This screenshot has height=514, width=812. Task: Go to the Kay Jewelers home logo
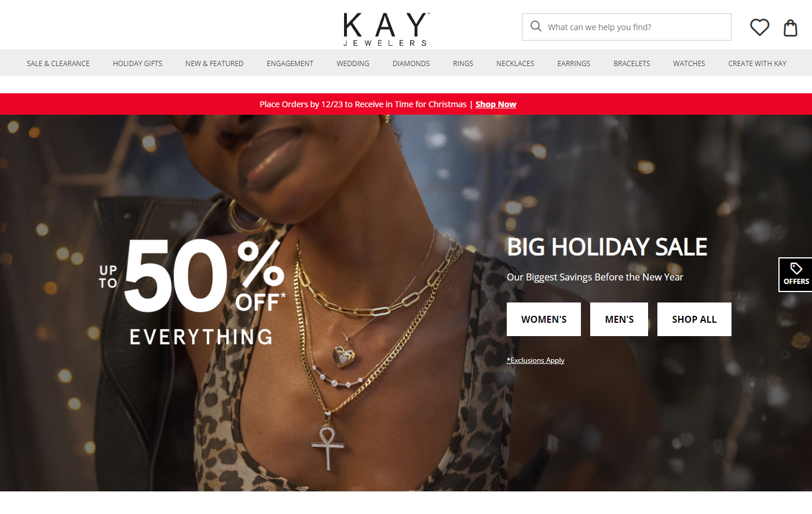[x=386, y=29]
